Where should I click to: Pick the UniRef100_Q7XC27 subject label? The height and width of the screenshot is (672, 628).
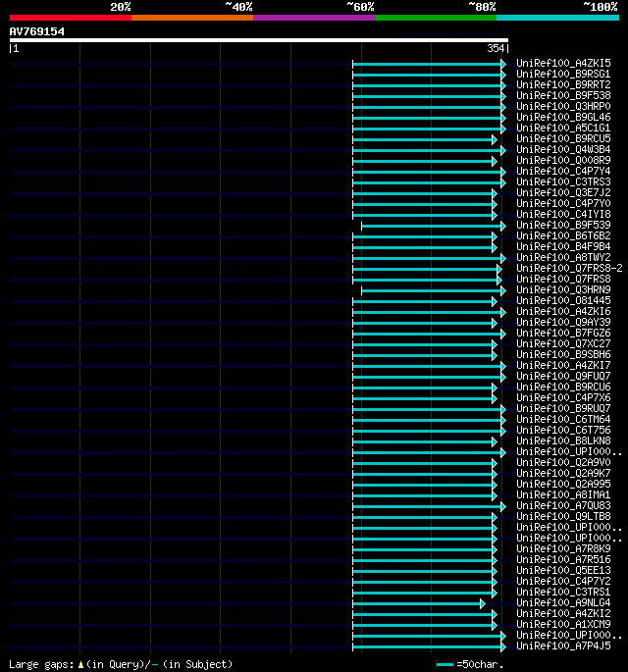tap(563, 343)
